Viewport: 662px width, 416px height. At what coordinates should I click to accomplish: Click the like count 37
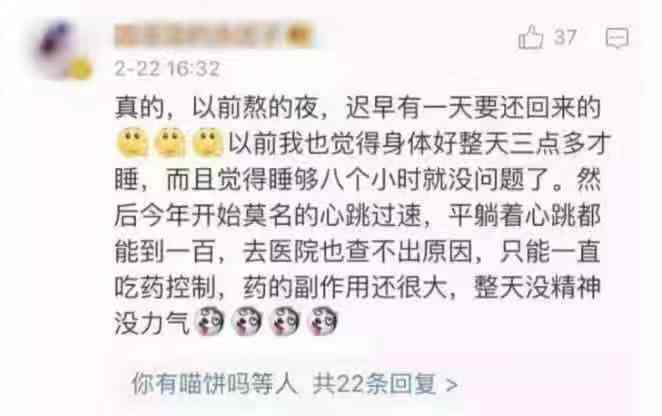click(x=564, y=37)
